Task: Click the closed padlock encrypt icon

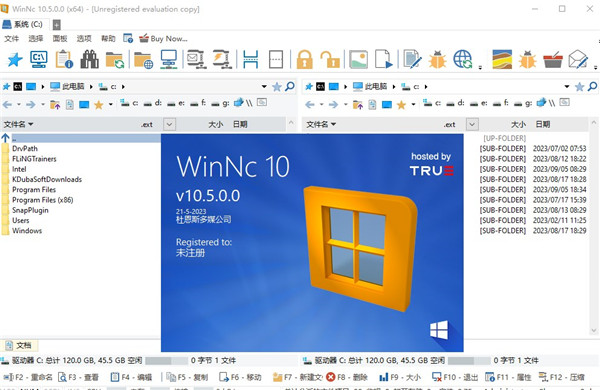Action: (x=305, y=59)
